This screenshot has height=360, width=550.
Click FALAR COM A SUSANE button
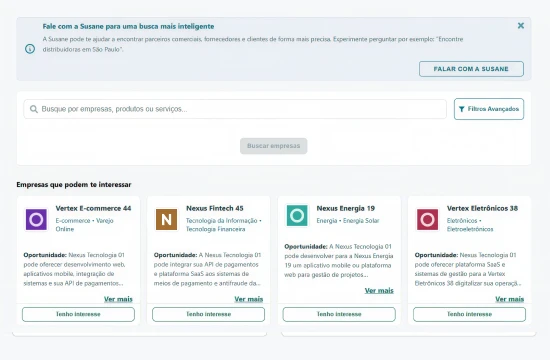(471, 69)
